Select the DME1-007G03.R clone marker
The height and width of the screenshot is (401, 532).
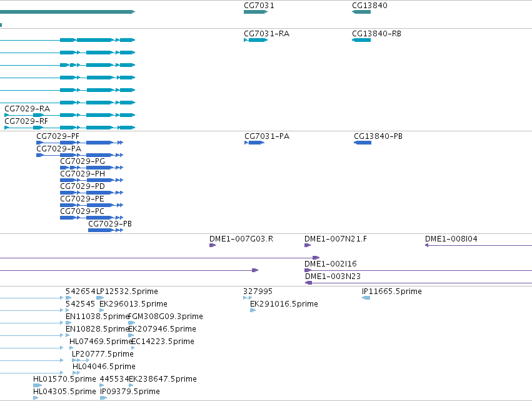point(213,245)
